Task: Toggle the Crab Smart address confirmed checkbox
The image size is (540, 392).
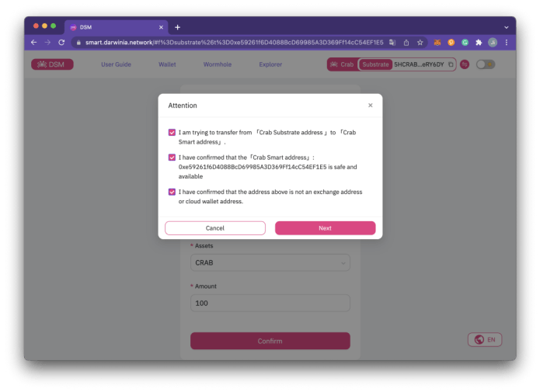Action: (x=172, y=158)
